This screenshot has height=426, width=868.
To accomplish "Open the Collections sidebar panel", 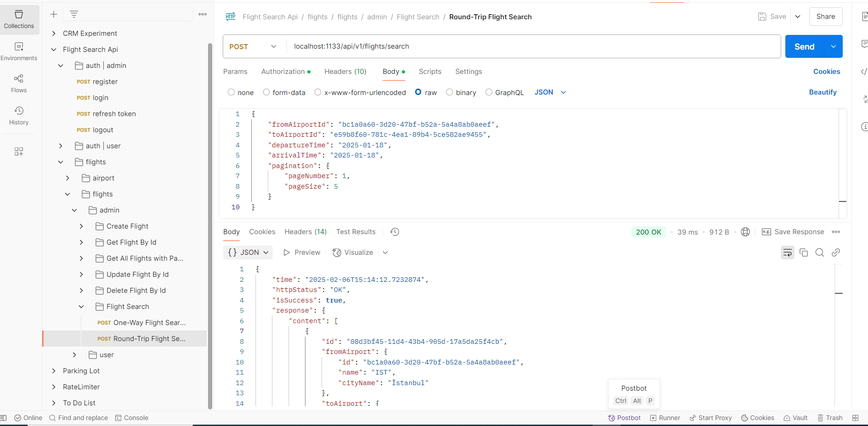I will [x=19, y=20].
